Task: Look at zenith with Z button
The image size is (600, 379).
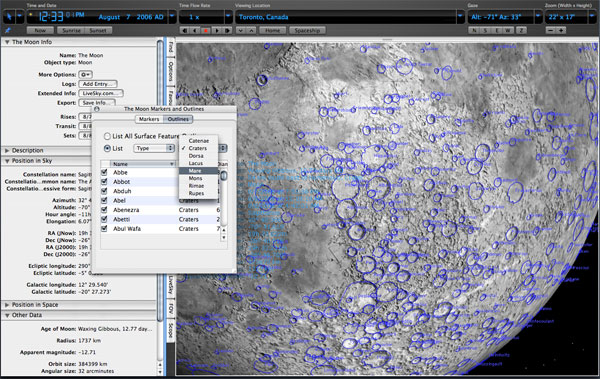Action: [521, 31]
